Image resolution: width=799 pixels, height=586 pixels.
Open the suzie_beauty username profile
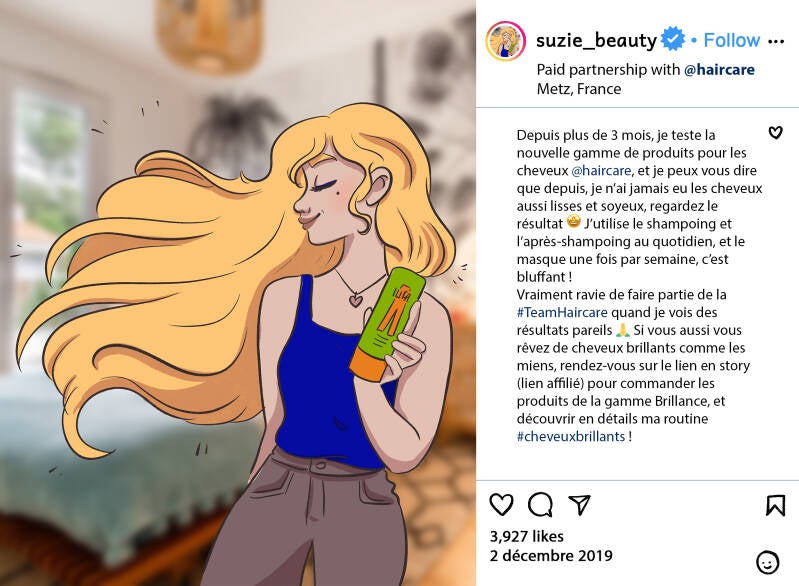(596, 40)
